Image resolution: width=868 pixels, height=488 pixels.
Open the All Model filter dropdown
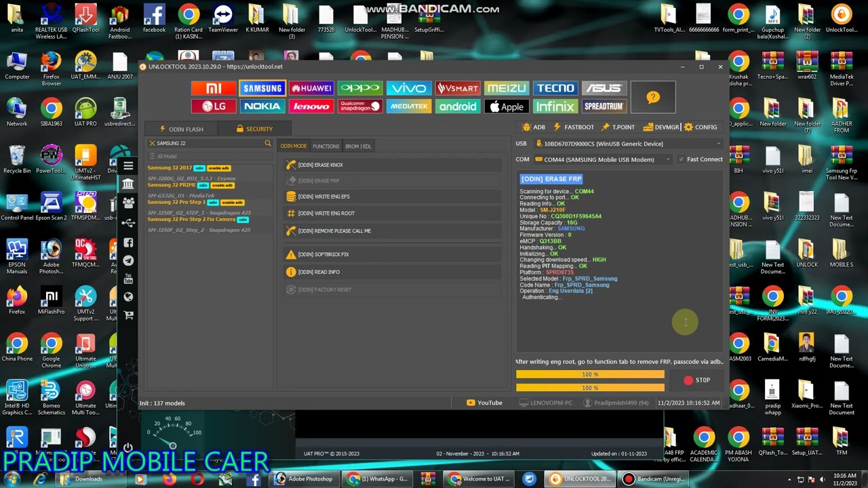coord(209,156)
